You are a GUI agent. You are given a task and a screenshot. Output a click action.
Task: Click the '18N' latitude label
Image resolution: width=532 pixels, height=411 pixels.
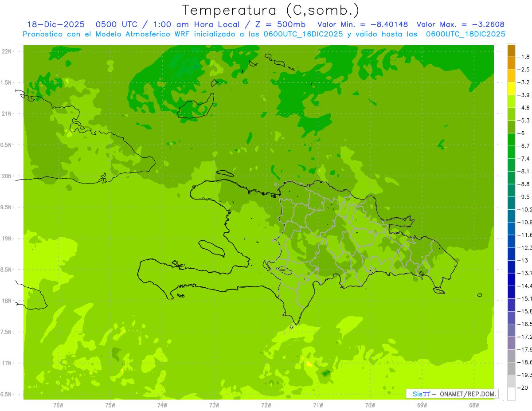6,301
